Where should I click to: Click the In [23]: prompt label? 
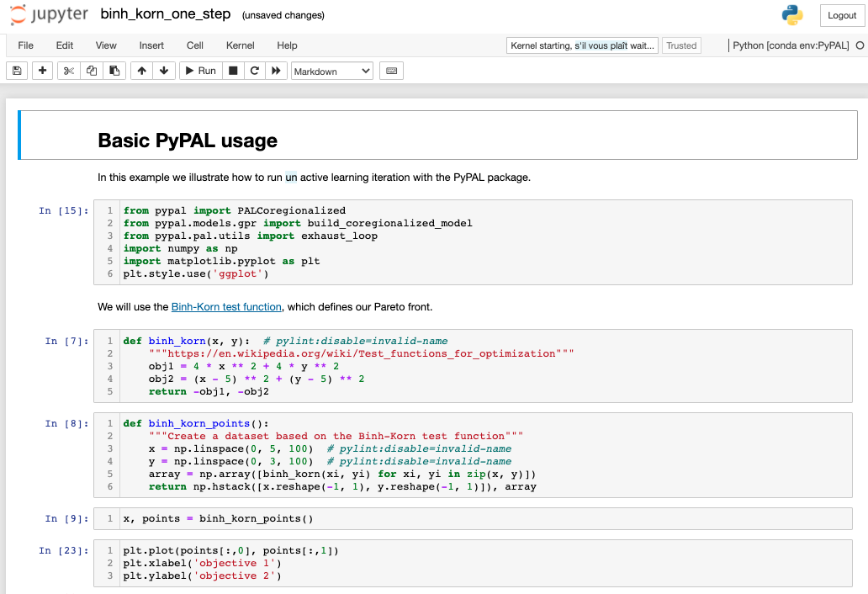pos(64,550)
